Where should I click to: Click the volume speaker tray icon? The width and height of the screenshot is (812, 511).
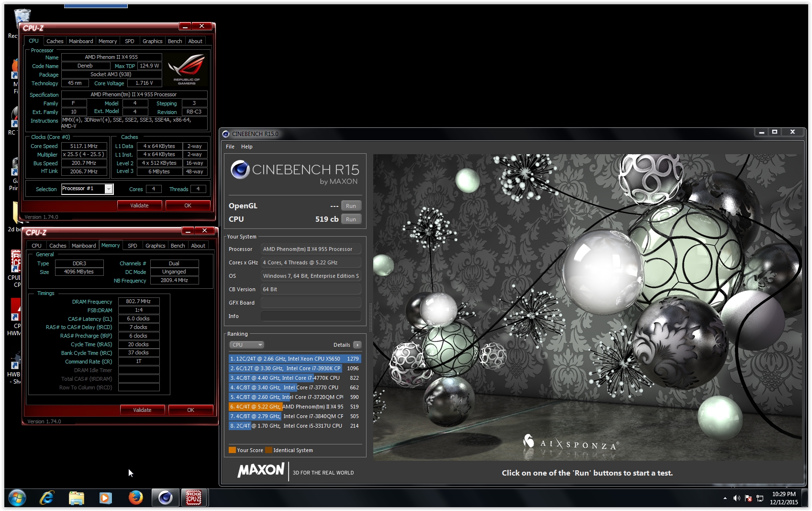(x=736, y=498)
